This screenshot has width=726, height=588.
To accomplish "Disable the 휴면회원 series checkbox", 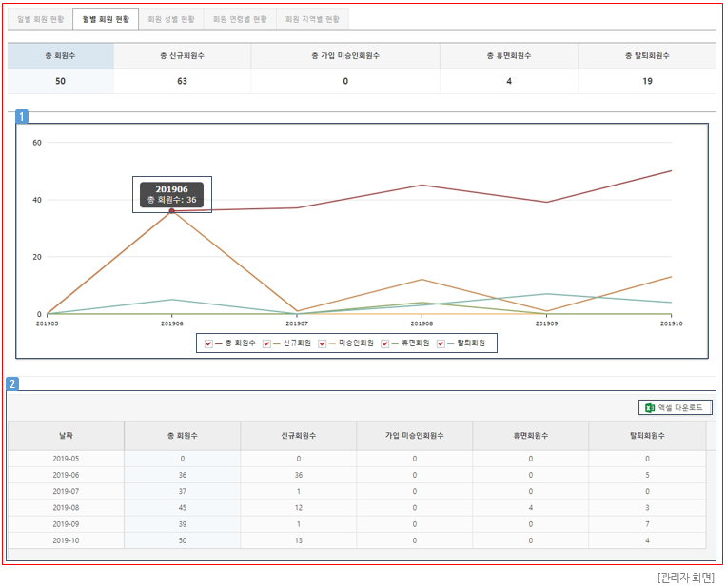I will (384, 343).
